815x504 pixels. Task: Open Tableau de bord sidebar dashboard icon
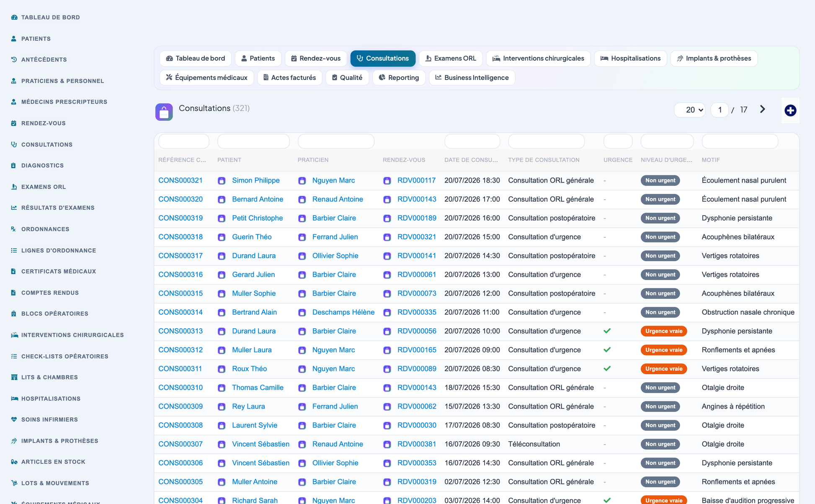[x=14, y=17]
